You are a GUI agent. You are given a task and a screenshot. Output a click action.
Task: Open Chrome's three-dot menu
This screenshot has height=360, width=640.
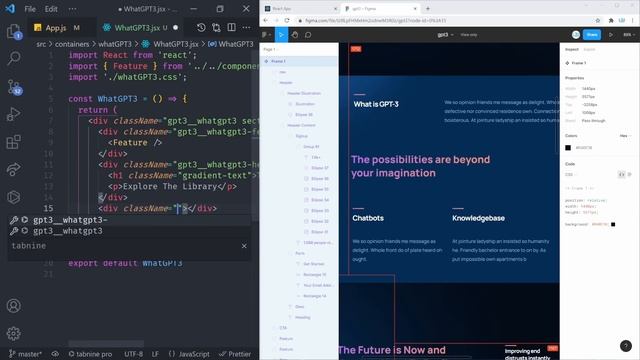tap(633, 20)
